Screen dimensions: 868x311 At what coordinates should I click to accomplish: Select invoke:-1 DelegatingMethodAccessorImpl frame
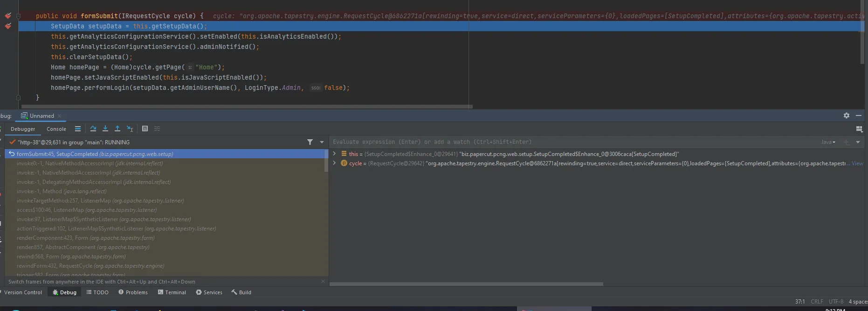tap(165, 182)
